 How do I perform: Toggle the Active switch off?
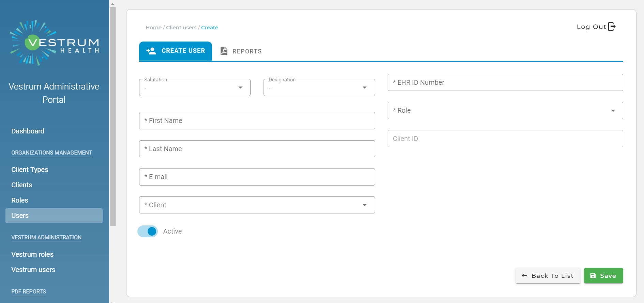[148, 232]
